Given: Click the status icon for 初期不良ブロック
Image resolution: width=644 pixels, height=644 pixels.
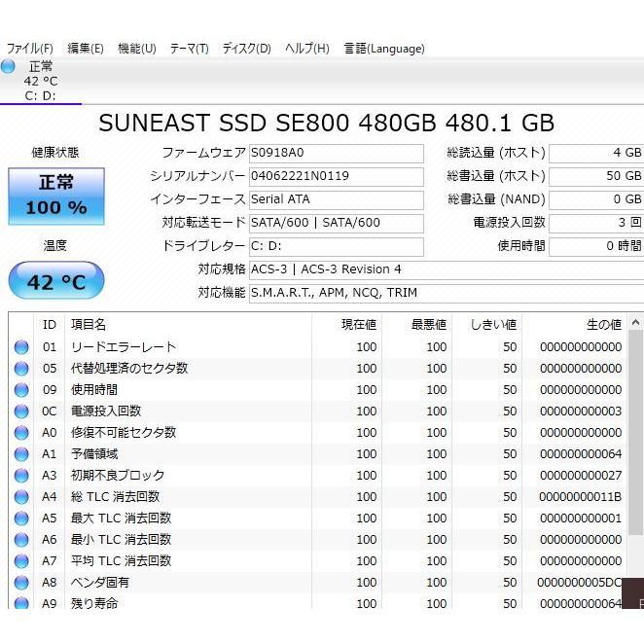Looking at the screenshot, I should (x=21, y=476).
